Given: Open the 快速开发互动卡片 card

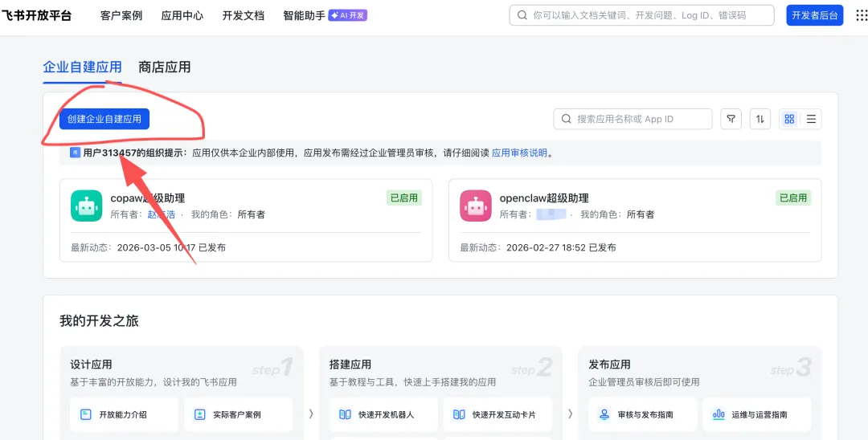Looking at the screenshot, I should point(497,414).
